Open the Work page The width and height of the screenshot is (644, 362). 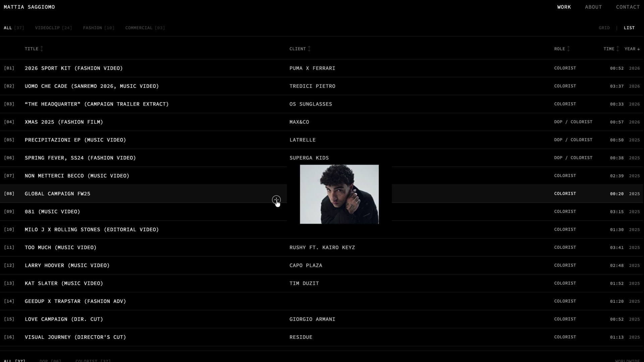point(564,7)
